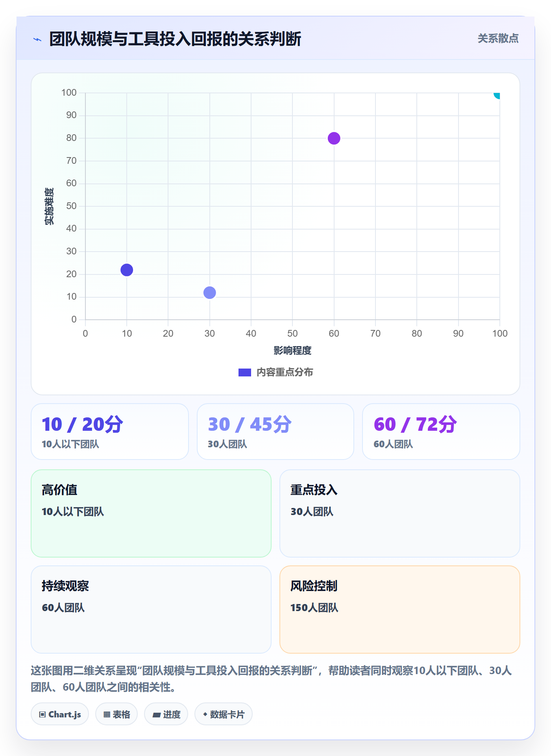Select the 重点投入 quadrant card

click(x=400, y=513)
